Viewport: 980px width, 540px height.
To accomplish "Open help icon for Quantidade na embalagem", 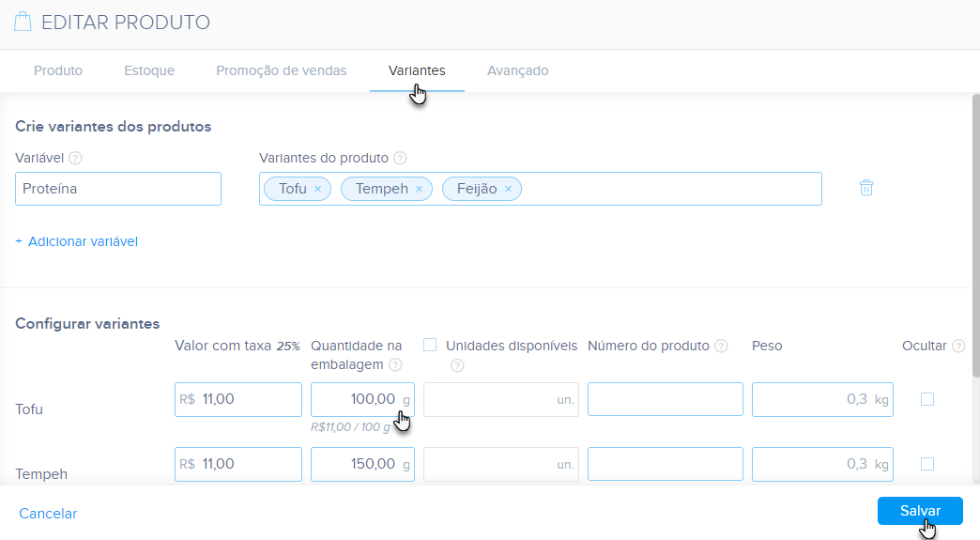I will pos(395,364).
